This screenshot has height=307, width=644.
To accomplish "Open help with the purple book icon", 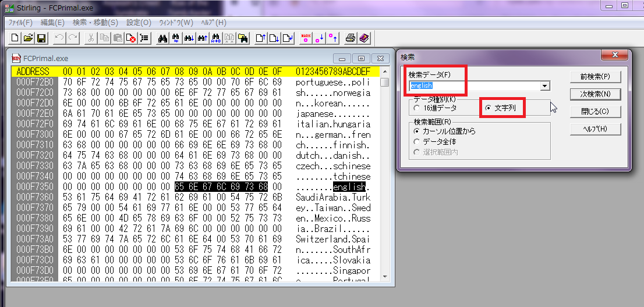I will [x=364, y=38].
